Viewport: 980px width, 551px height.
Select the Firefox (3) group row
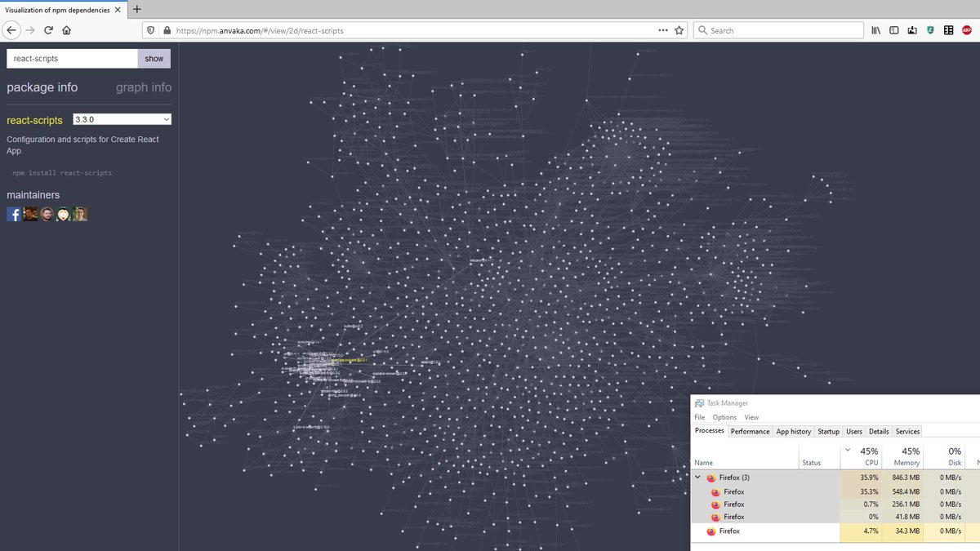[x=835, y=478]
